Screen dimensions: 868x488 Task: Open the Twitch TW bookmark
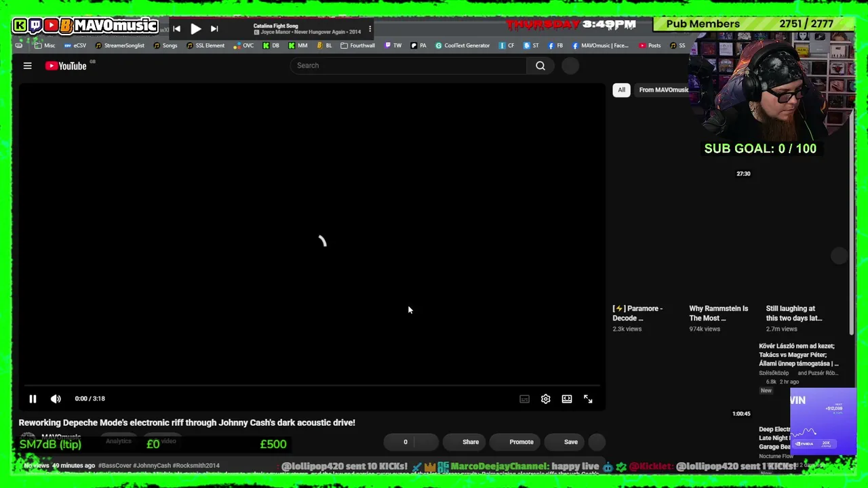[393, 45]
